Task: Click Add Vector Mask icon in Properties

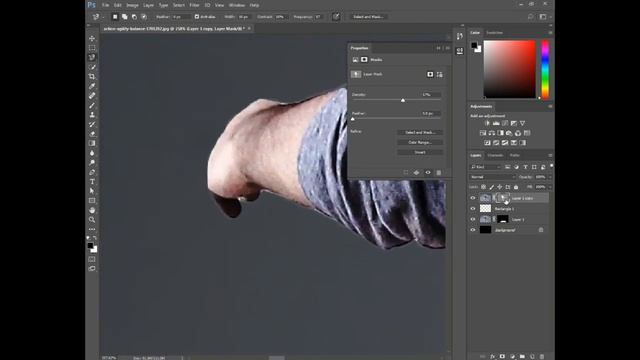Action: tap(440, 74)
